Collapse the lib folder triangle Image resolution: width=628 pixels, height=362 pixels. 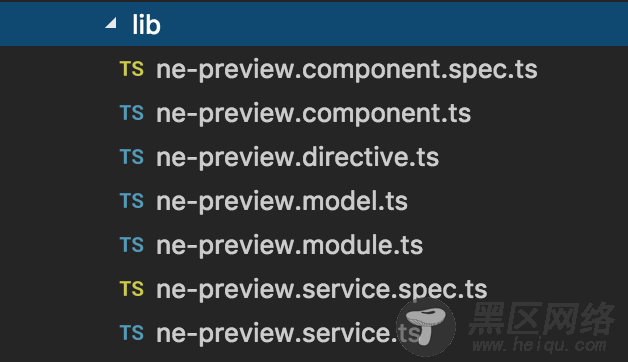(x=111, y=24)
